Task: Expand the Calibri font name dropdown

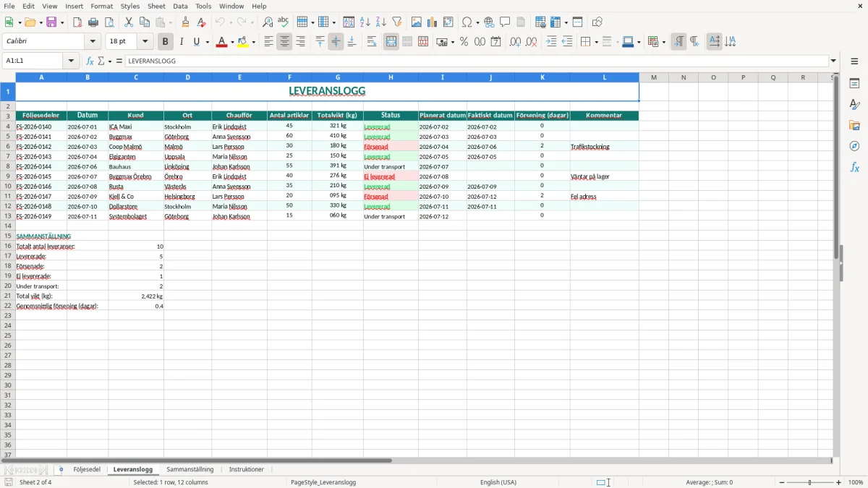Action: pos(93,42)
